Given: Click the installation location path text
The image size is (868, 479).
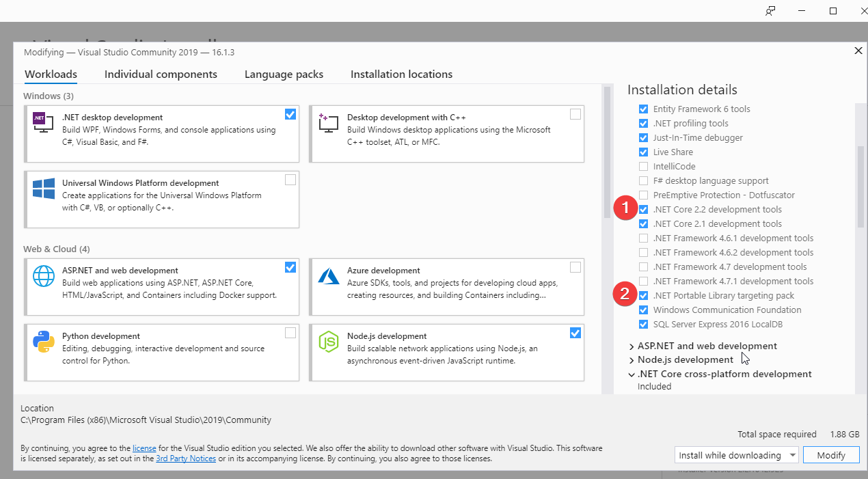Looking at the screenshot, I should (146, 420).
